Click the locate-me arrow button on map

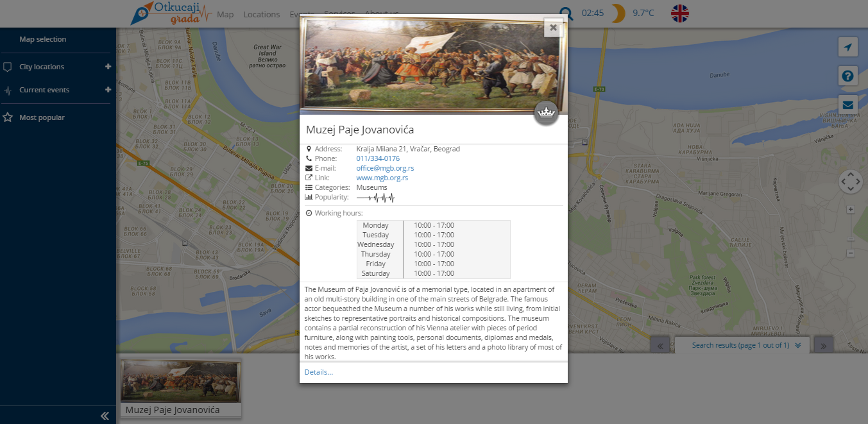[848, 47]
